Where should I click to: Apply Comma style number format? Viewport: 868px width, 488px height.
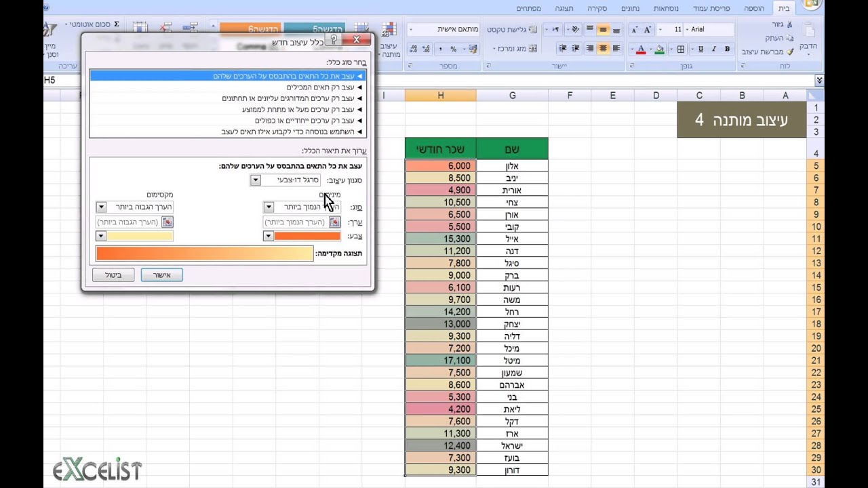(439, 49)
